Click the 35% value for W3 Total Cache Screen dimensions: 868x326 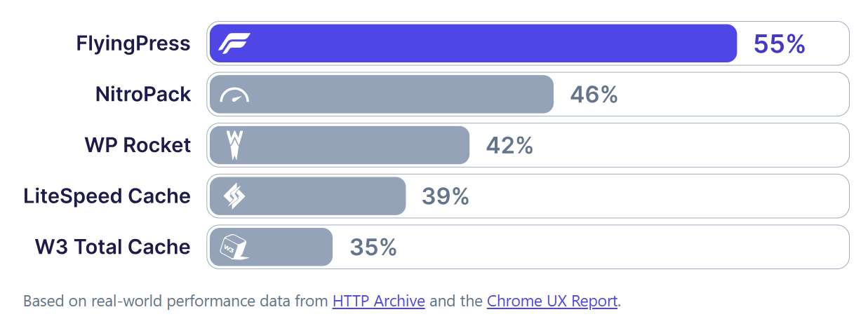point(373,247)
